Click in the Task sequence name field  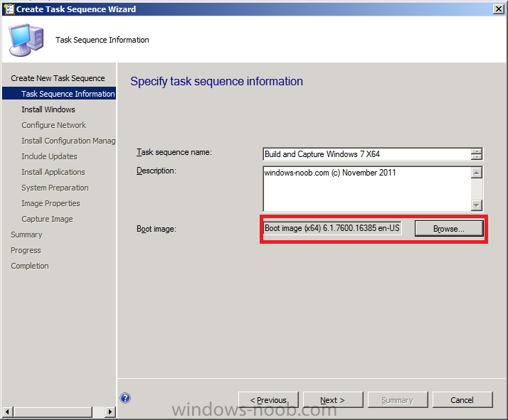pos(366,154)
